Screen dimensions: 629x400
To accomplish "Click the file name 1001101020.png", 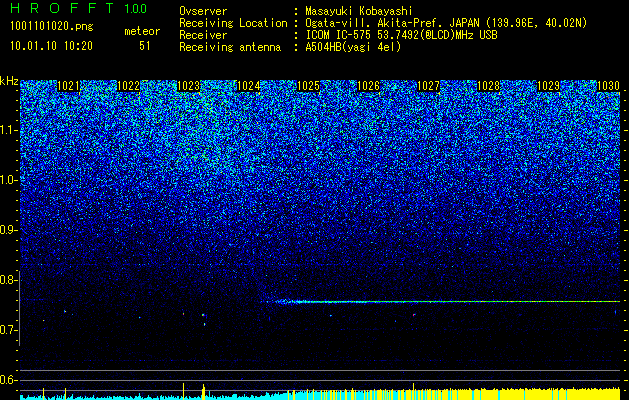I will coord(52,27).
